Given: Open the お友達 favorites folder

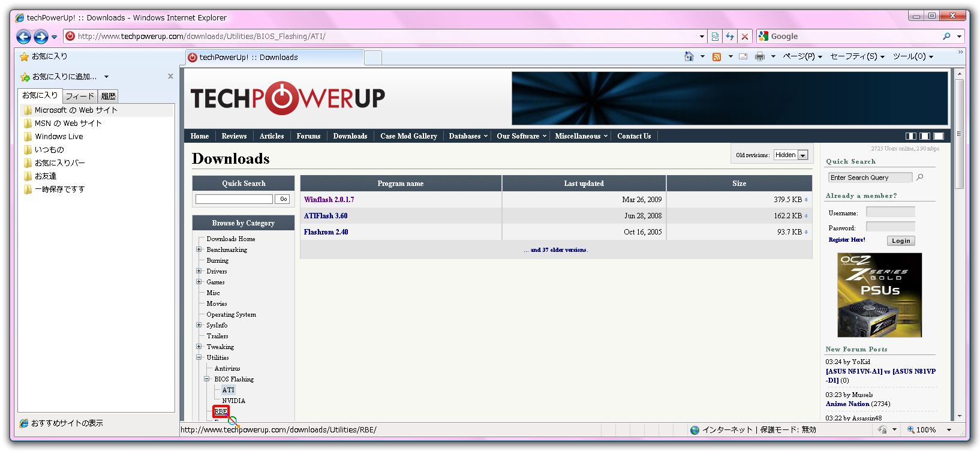Looking at the screenshot, I should coord(40,176).
